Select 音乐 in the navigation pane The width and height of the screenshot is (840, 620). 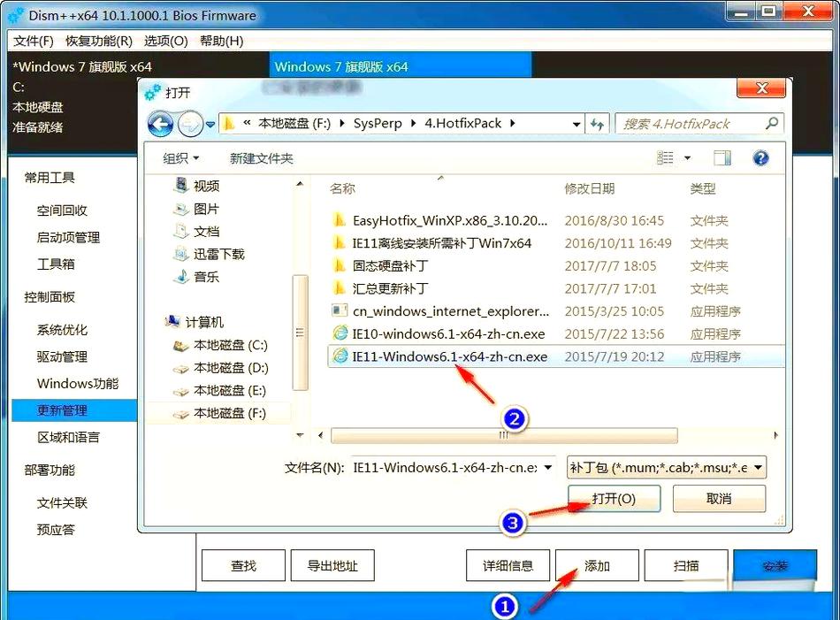point(196,277)
